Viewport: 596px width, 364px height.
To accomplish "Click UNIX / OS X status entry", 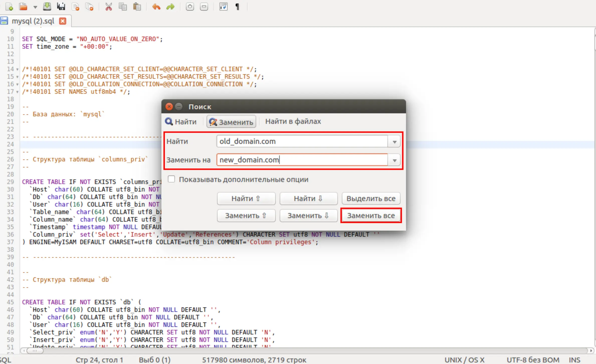I will click(464, 360).
